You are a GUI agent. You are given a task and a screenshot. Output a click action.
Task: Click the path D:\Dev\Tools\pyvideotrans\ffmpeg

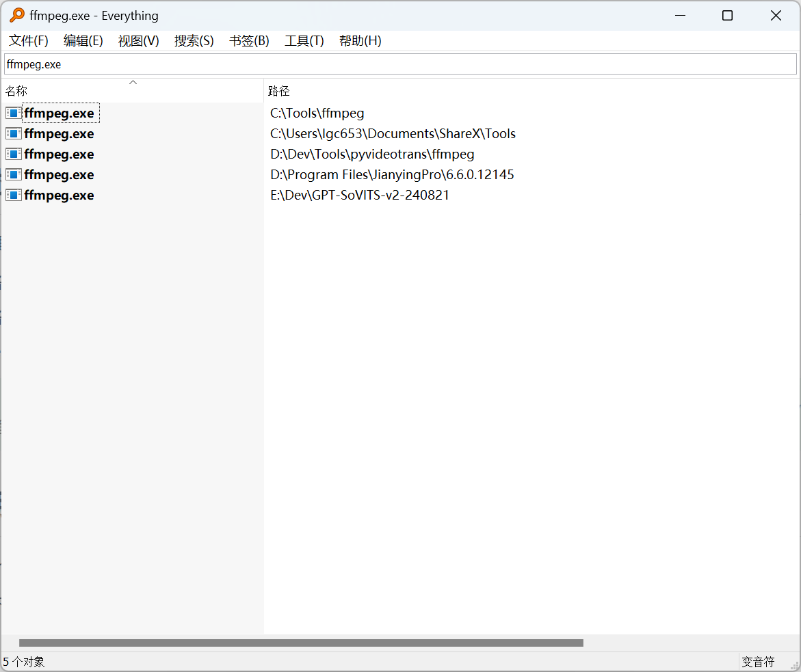[372, 154]
